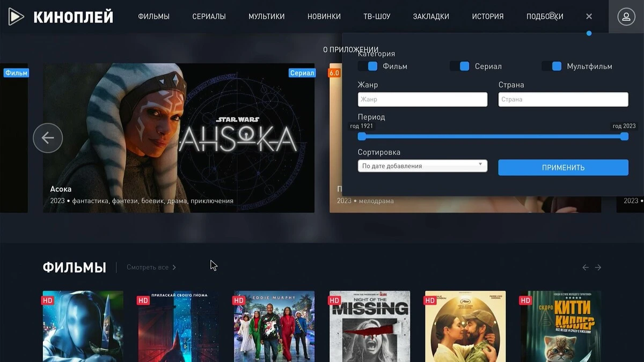Expand the Сортировка dropdown
Viewport: 644px width, 362px height.
[x=422, y=166]
